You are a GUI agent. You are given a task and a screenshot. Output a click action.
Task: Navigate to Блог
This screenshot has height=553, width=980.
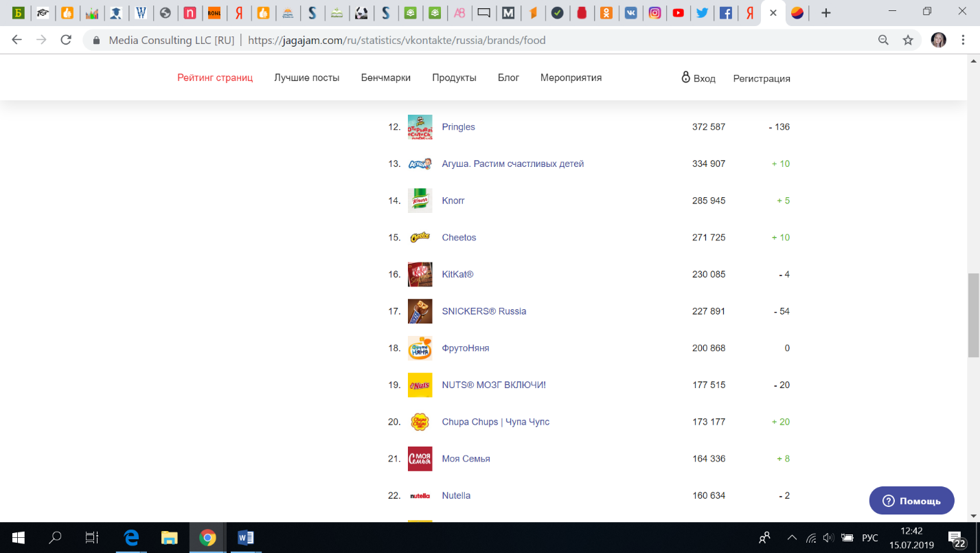coord(508,78)
